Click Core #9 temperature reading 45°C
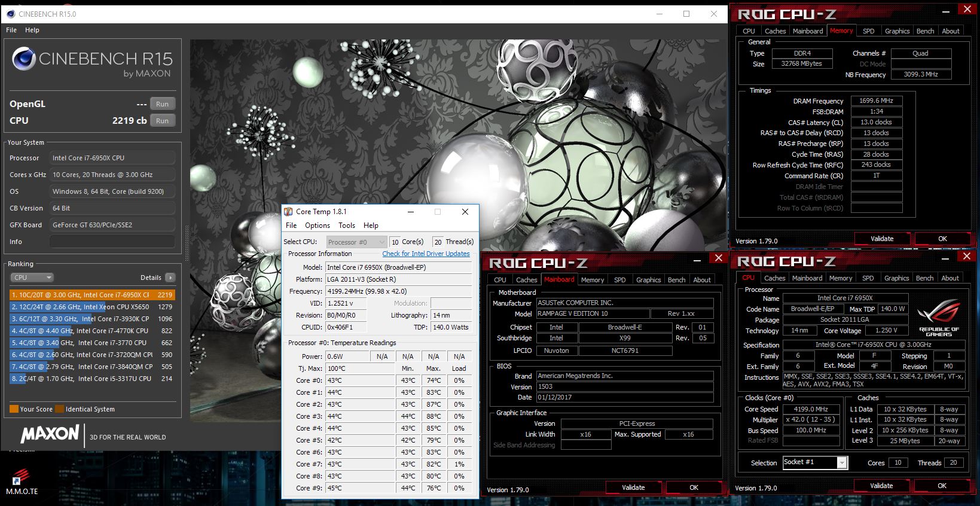 pos(359,488)
